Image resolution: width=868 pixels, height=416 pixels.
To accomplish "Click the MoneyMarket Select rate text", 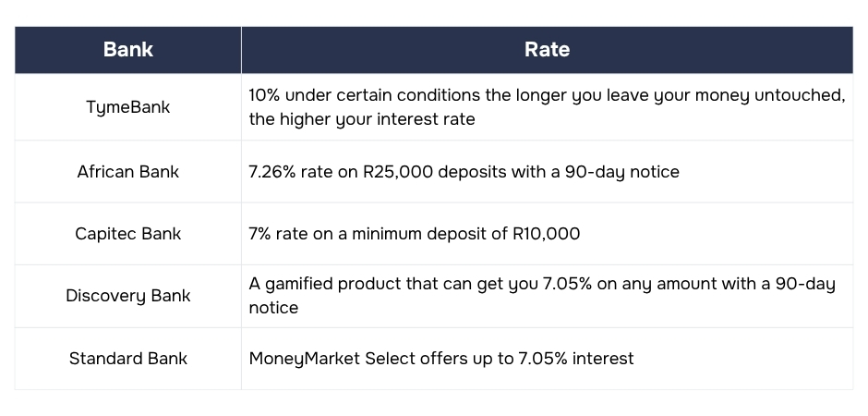I will tap(441, 359).
